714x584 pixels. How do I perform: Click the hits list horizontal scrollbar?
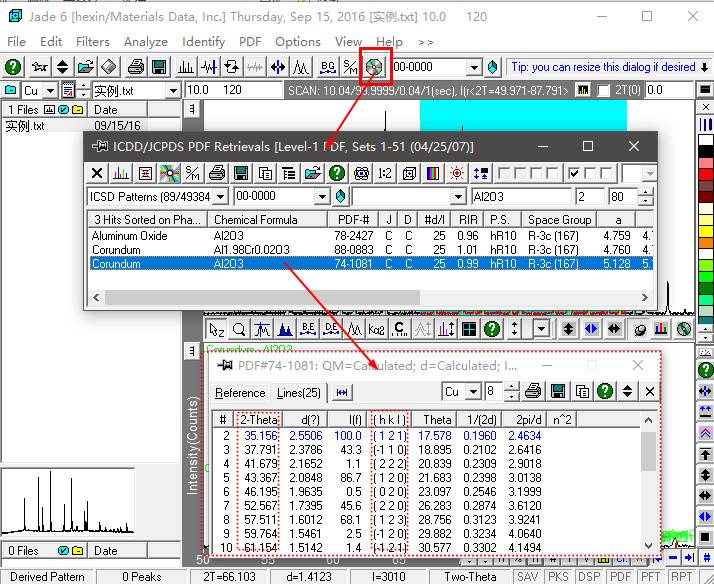[x=262, y=297]
